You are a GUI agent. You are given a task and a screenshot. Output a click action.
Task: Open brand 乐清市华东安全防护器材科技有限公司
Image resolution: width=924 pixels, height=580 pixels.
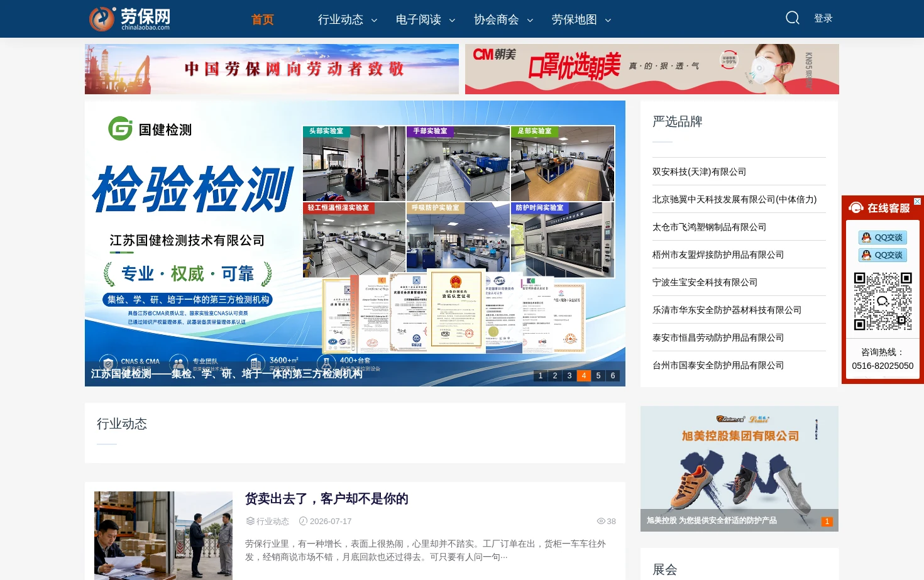click(727, 310)
